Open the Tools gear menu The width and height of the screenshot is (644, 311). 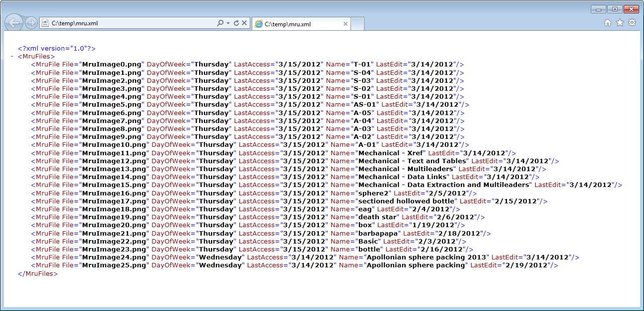(632, 23)
